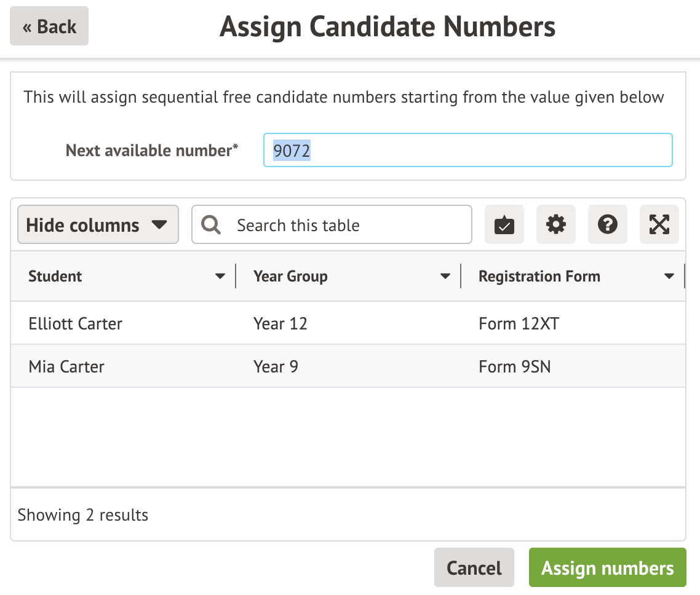Expand table to fullscreen icon
This screenshot has width=700, height=595.
659,225
